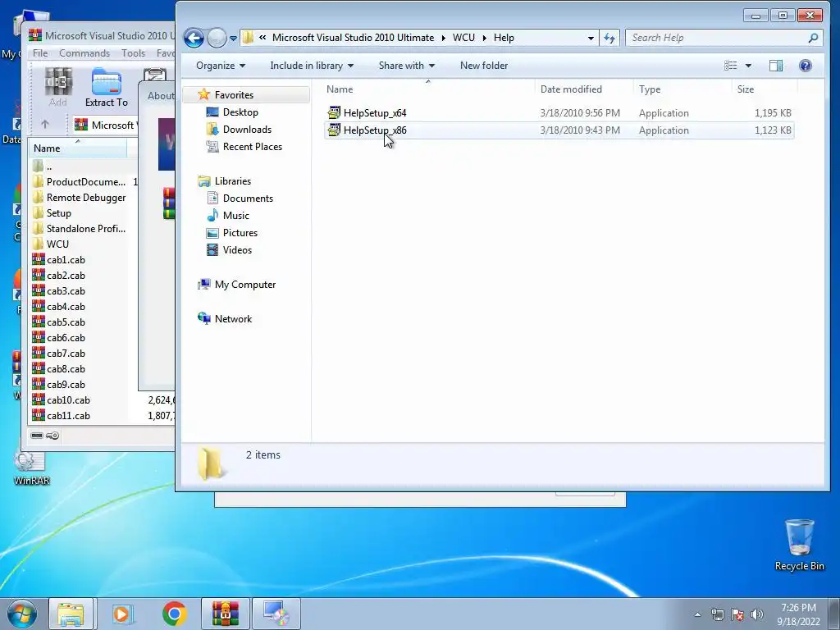Select cab5.cab in WinRAR list
The image size is (840, 630).
(59, 322)
